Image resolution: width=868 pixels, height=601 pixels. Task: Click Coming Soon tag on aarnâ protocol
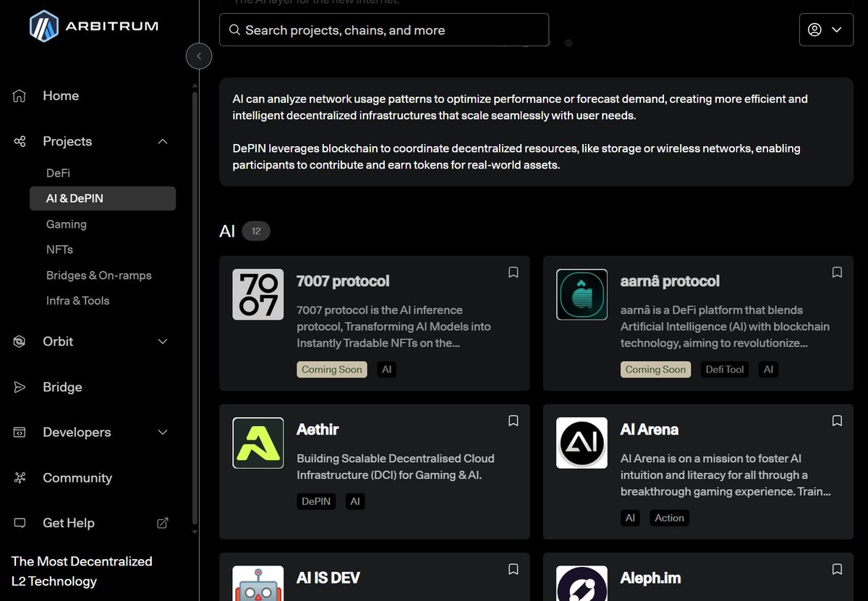(x=655, y=370)
